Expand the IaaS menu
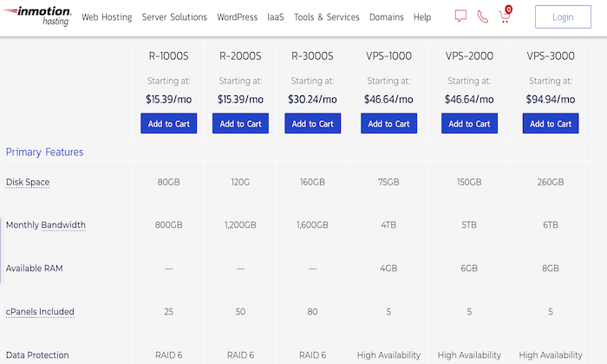This screenshot has width=607, height=364. click(x=275, y=17)
